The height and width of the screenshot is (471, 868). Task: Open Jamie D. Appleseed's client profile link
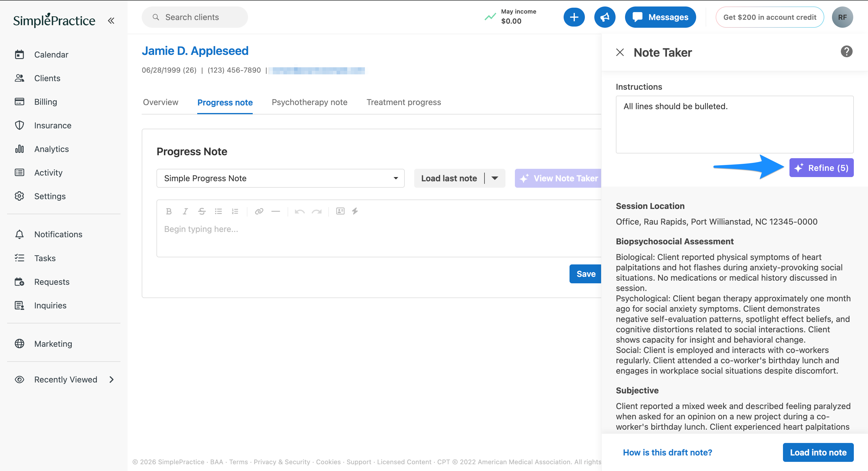pos(195,50)
